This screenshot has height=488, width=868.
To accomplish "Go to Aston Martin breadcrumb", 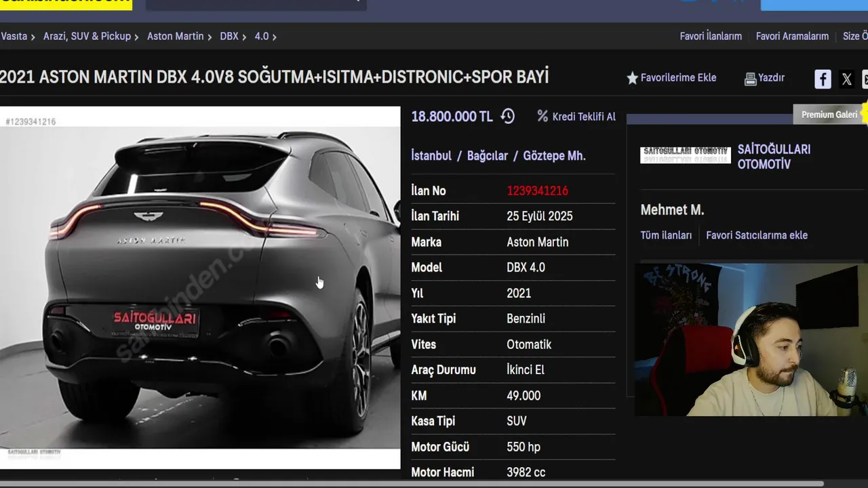I will [175, 37].
